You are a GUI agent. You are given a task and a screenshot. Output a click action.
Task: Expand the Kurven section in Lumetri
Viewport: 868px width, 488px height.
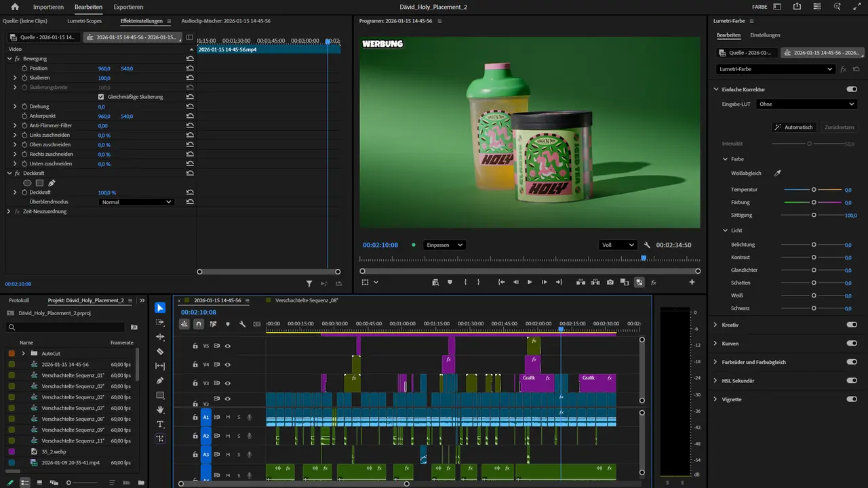pos(729,343)
